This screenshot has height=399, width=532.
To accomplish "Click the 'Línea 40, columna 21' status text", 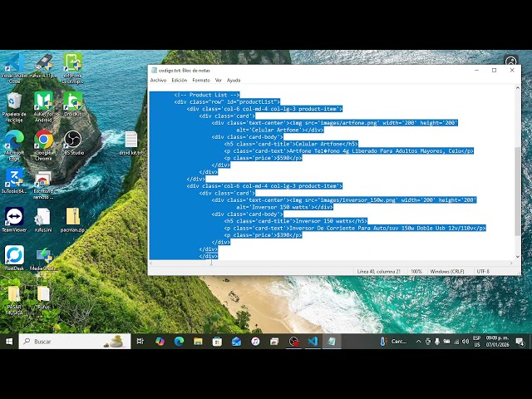I will click(x=379, y=272).
